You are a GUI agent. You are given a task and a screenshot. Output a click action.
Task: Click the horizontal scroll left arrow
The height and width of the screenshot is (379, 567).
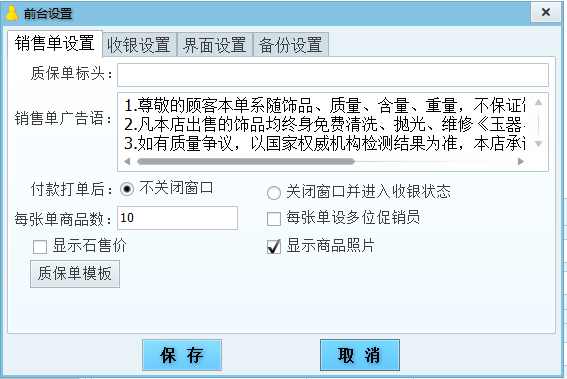[x=127, y=161]
